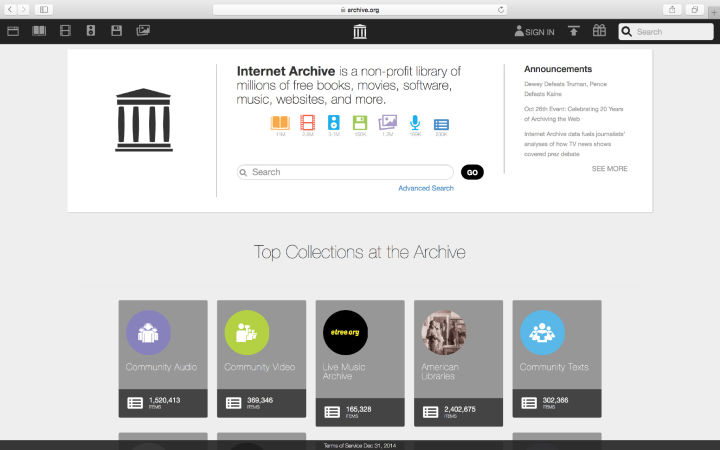
Task: Click SEE MORE under Announcements
Action: tap(609, 169)
